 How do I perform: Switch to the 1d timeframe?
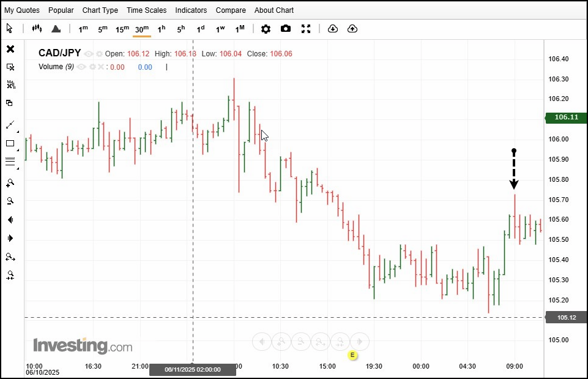pyautogui.click(x=201, y=29)
